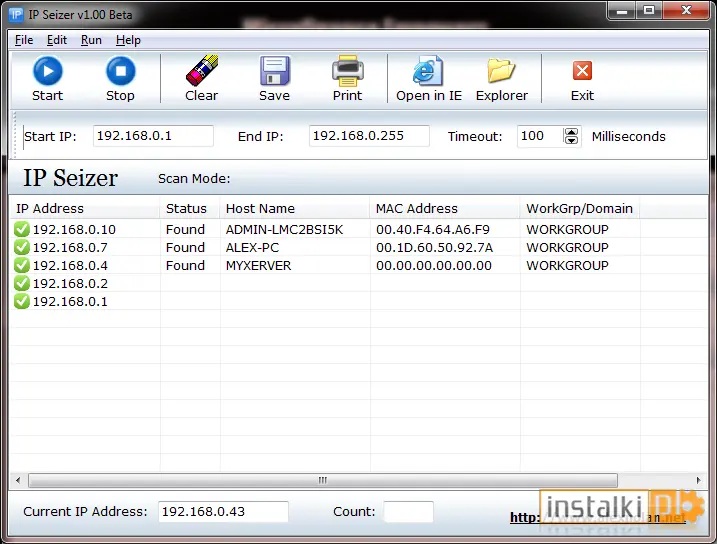The image size is (717, 544).
Task: Click inside the Start IP input field
Action: click(x=153, y=136)
